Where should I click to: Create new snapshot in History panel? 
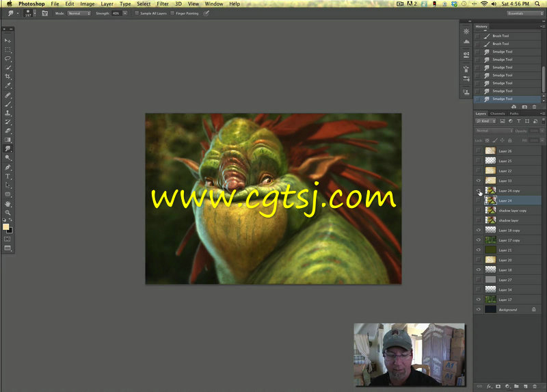click(524, 107)
